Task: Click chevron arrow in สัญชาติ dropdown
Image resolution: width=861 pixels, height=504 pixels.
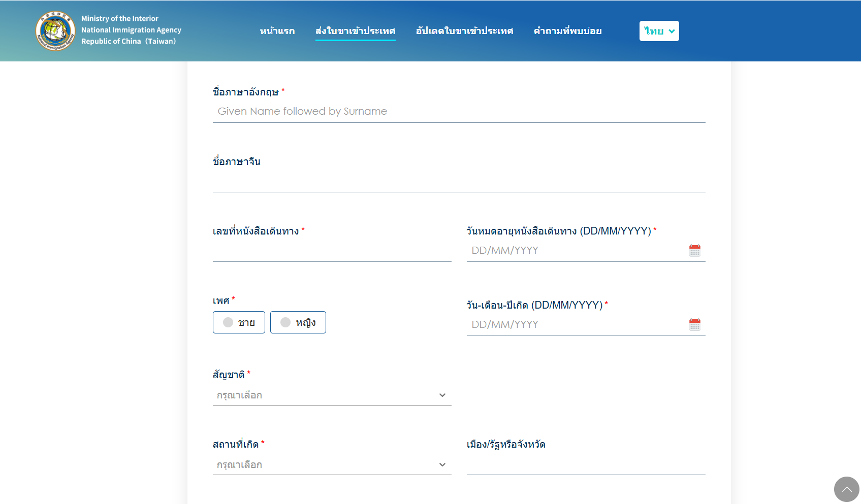Action: 442,395
